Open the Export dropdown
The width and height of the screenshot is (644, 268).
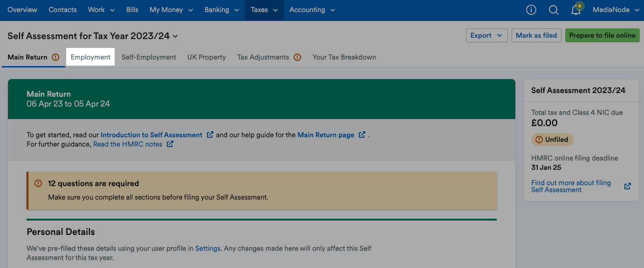486,35
